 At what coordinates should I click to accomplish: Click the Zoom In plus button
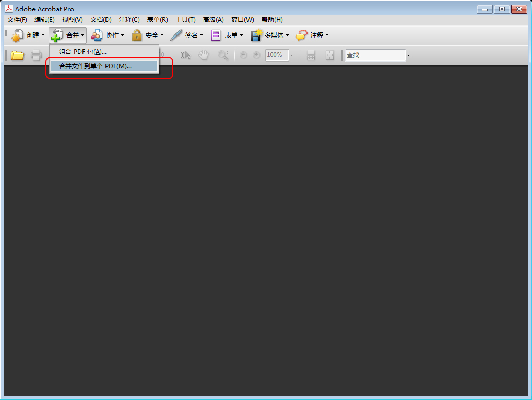coord(256,55)
